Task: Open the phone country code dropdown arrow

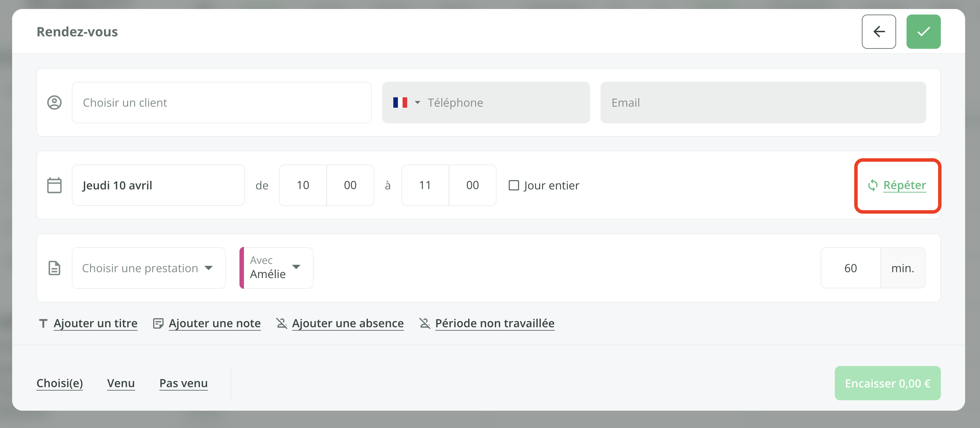Action: click(x=417, y=102)
